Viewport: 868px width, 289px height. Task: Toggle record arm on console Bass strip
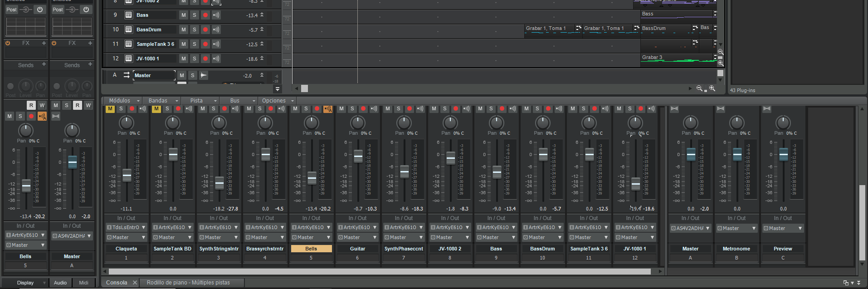pos(502,109)
